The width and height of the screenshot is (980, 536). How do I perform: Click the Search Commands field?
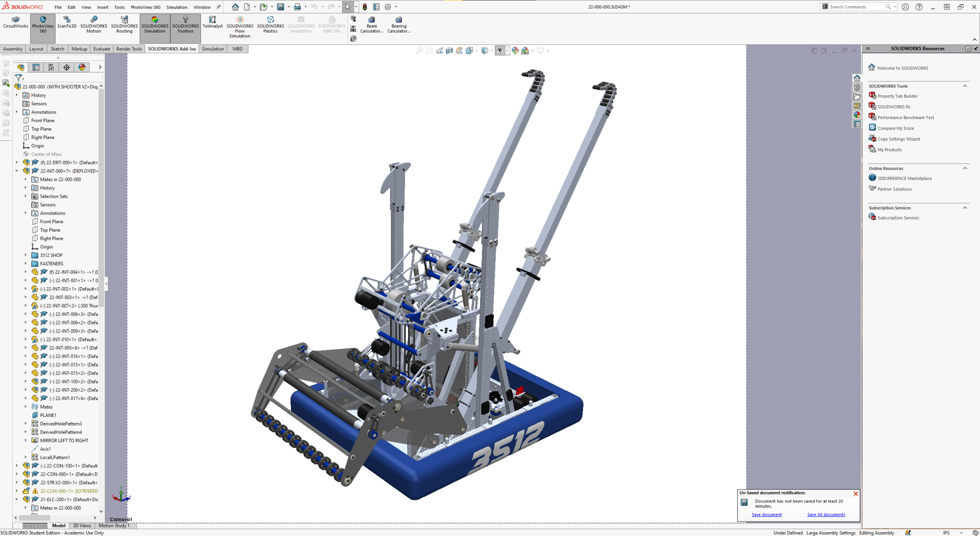tap(857, 6)
